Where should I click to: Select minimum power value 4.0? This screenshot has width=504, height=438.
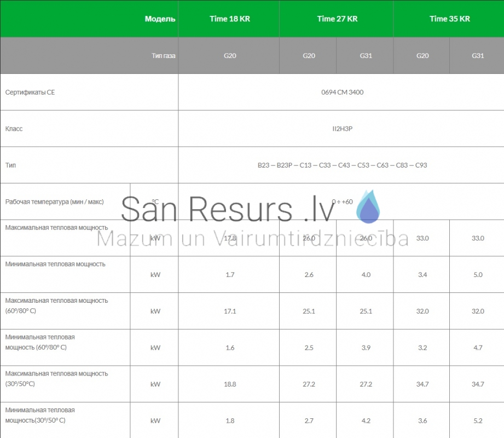click(x=366, y=275)
